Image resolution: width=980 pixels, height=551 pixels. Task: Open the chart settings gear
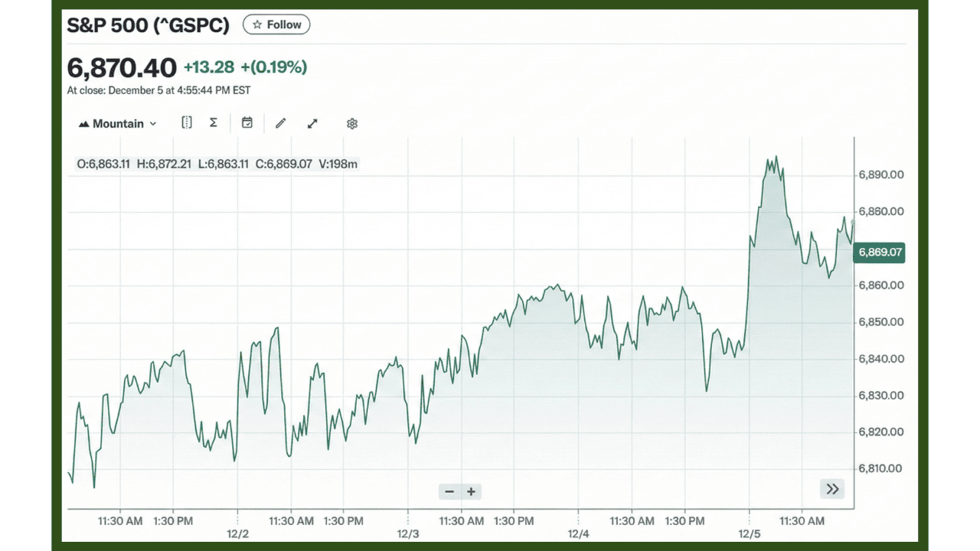coord(351,122)
